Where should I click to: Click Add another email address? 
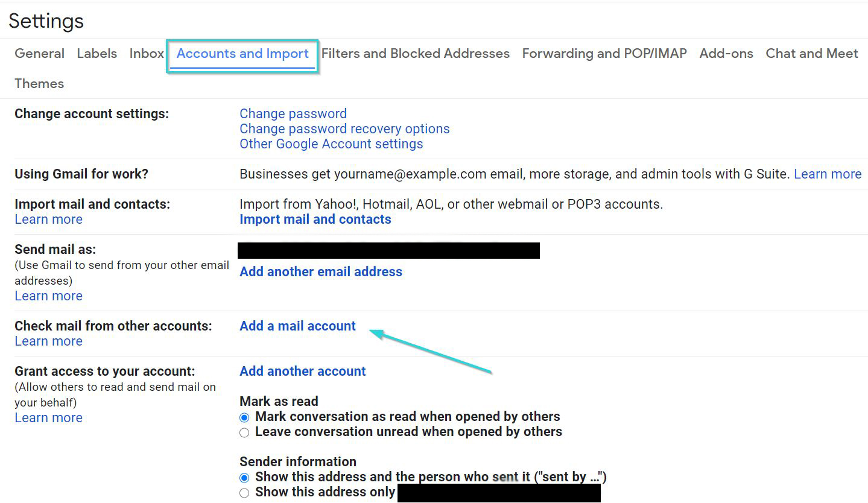tap(320, 271)
